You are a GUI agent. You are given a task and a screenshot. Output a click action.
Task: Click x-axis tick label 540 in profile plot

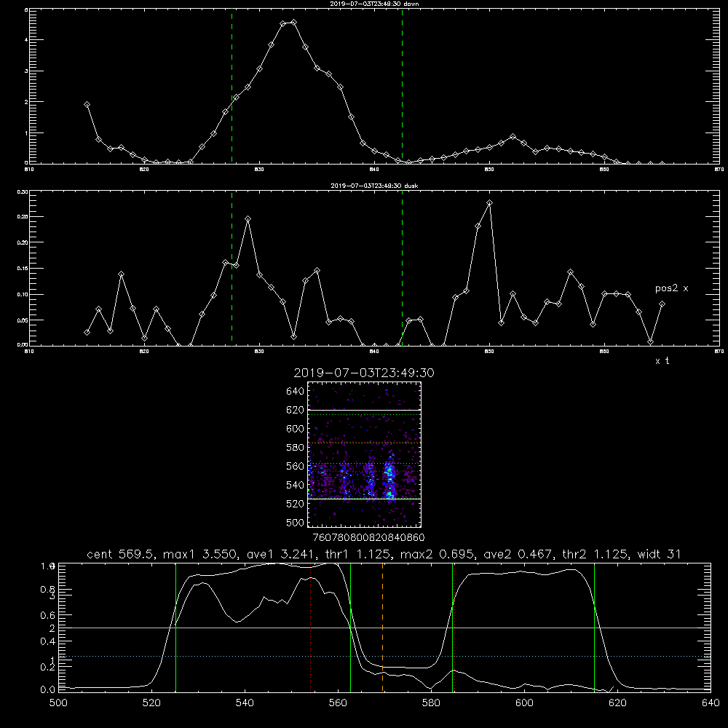point(245,703)
